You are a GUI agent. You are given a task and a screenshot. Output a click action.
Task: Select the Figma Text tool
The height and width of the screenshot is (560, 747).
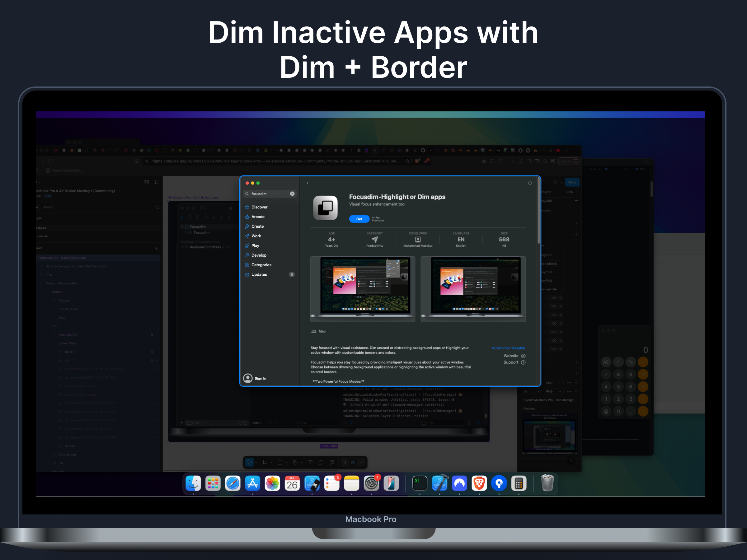click(x=310, y=462)
